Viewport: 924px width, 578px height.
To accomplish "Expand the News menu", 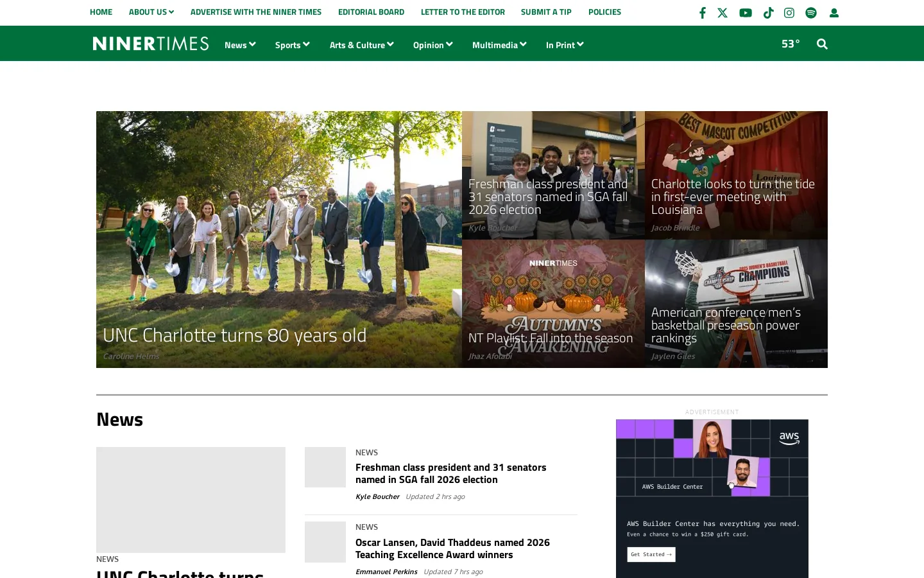I will pos(240,45).
